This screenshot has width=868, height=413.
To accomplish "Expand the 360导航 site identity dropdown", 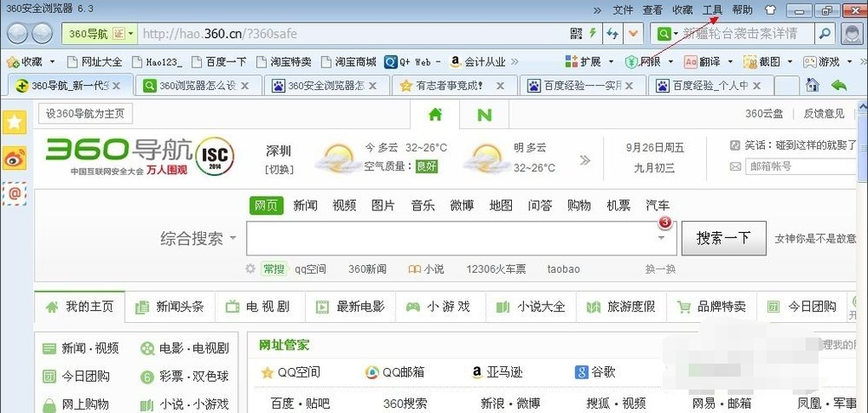I will click(x=131, y=34).
